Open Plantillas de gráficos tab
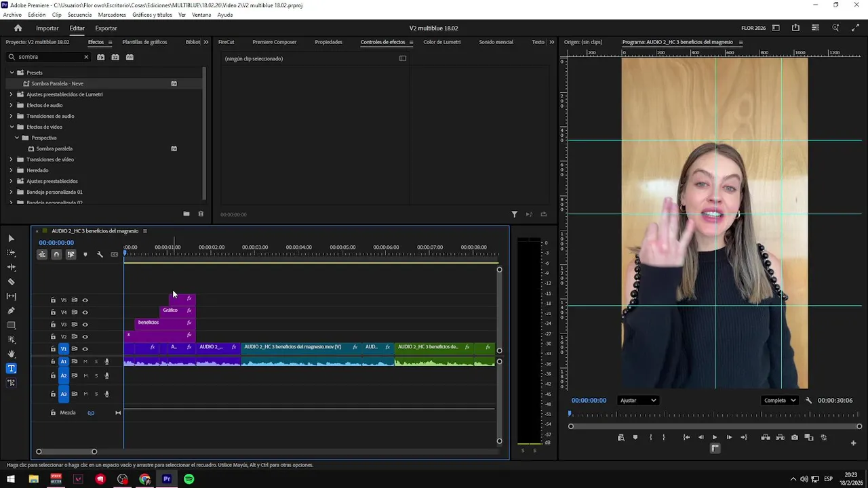 (x=144, y=42)
